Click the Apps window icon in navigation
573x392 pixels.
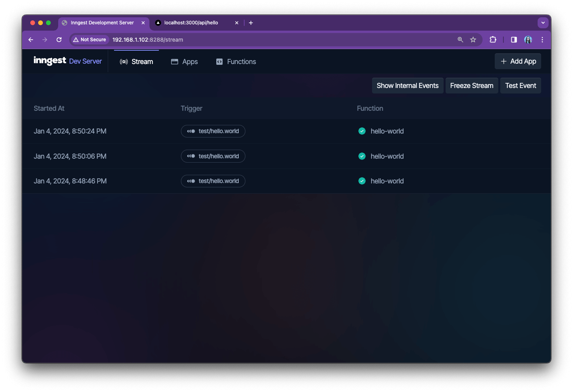[x=174, y=62]
